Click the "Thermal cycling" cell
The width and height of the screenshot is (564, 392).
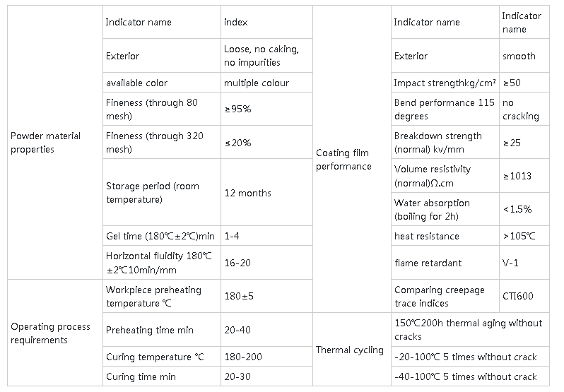349,350
